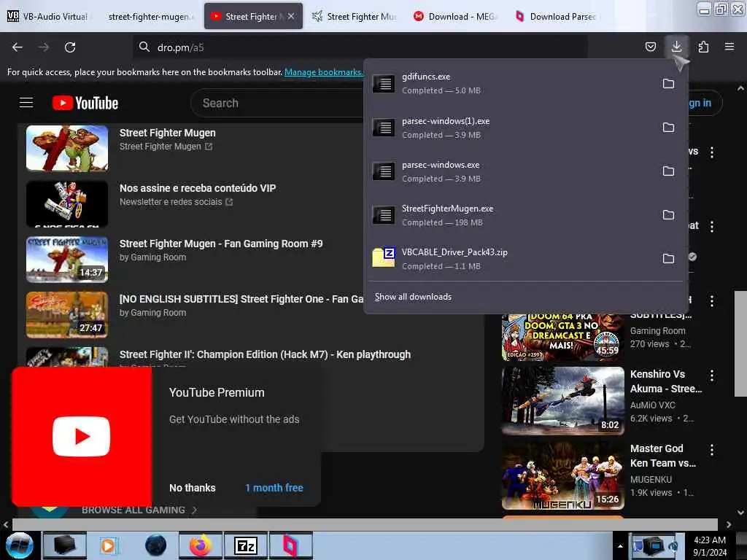The width and height of the screenshot is (747, 560).
Task: Show parsec-windows.exe in folder
Action: coord(668,171)
